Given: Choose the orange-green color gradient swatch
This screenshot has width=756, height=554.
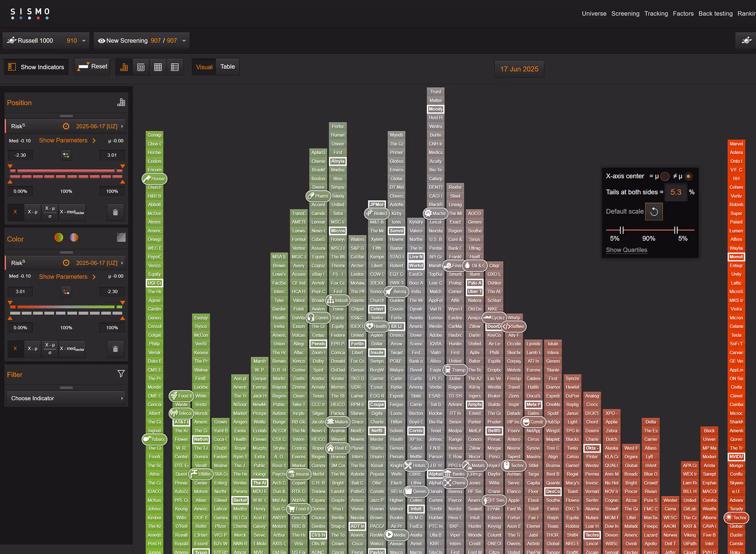Looking at the screenshot, I should tap(59, 238).
